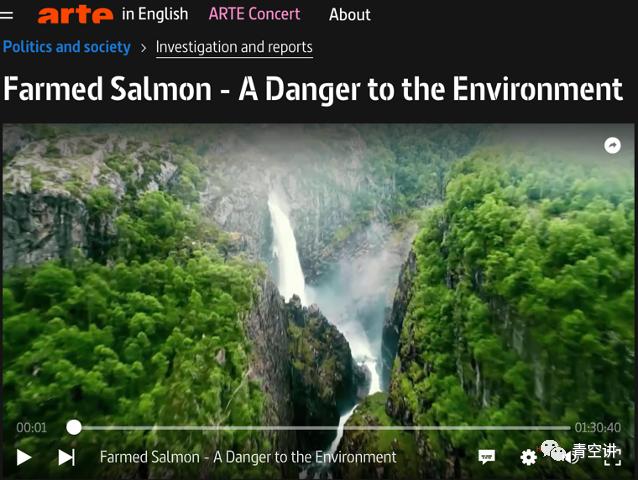Seek to the middle of the progress bar
638x480 pixels.
(x=321, y=428)
